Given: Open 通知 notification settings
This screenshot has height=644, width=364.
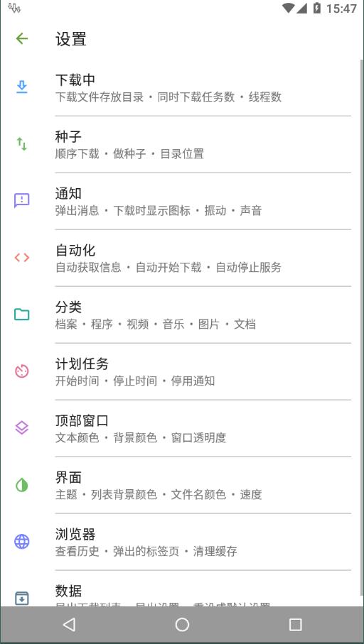Looking at the screenshot, I should pyautogui.click(x=182, y=201).
